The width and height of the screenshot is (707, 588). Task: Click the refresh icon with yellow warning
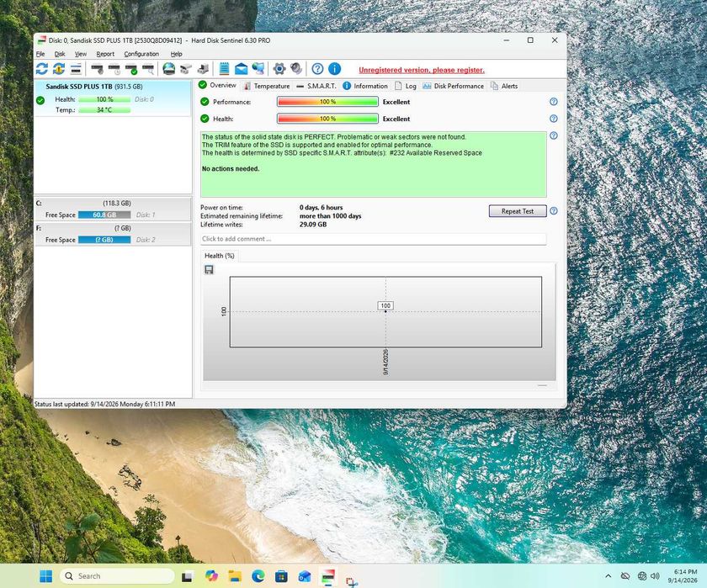[x=59, y=69]
